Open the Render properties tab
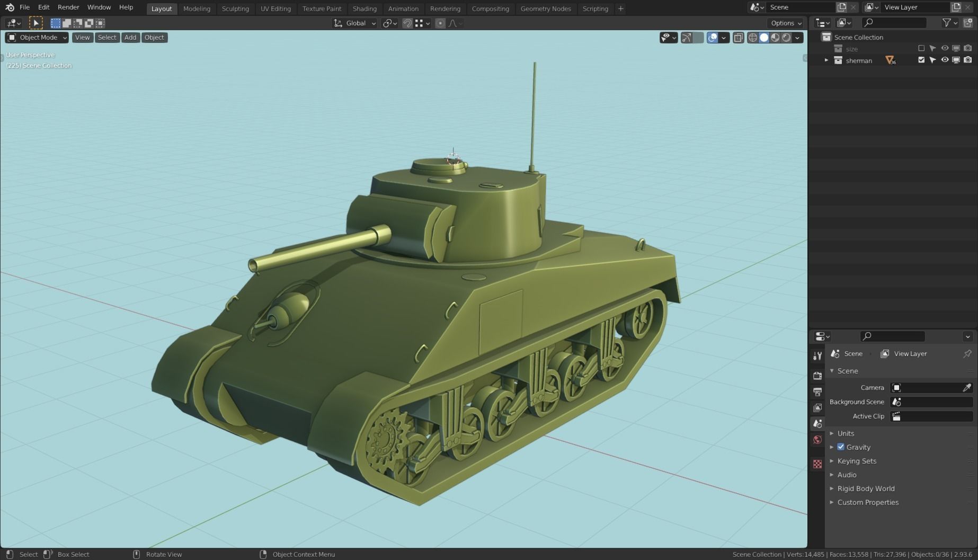This screenshot has width=978, height=560. [817, 376]
